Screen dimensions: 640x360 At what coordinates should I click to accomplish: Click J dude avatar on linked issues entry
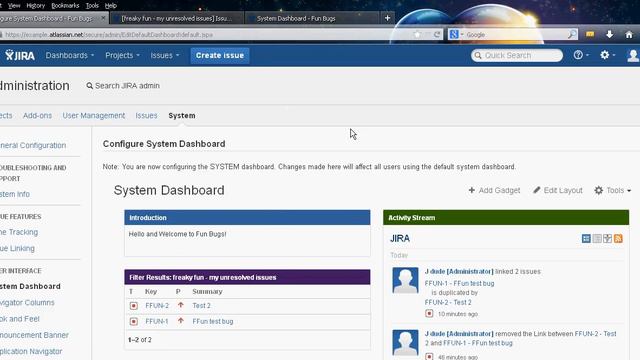point(405,280)
